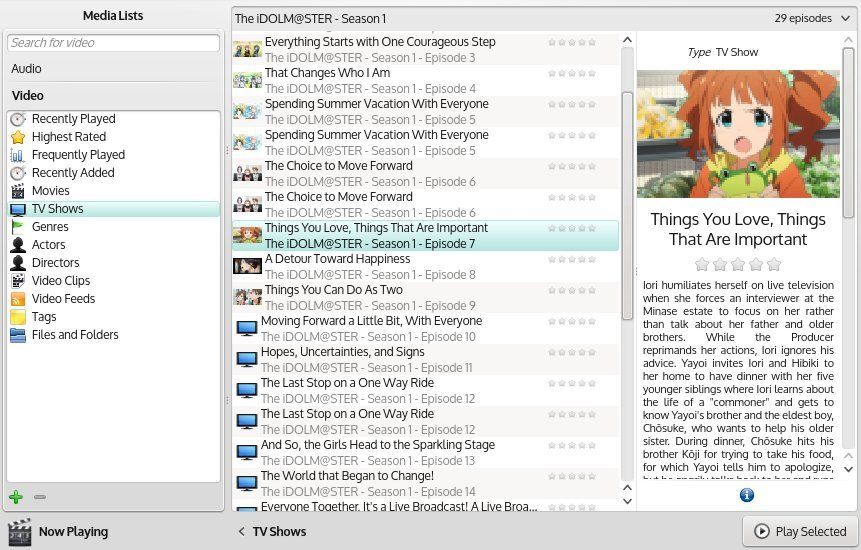861x550 pixels.
Task: Click thumbnail for Episode 4
Action: [x=247, y=81]
